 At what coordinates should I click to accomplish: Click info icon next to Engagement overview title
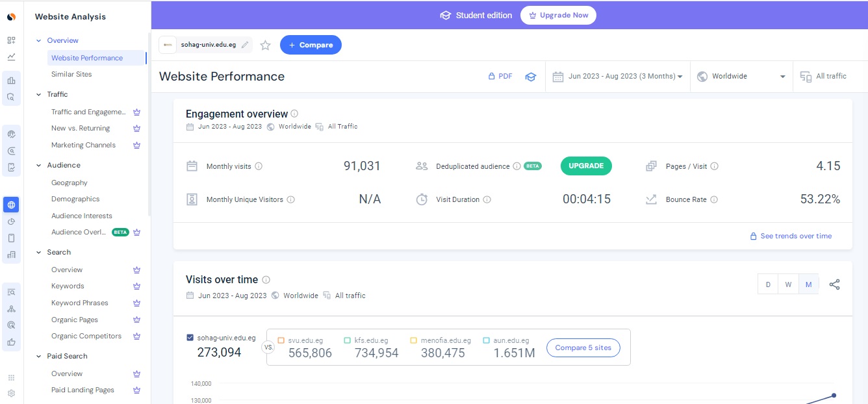tap(294, 114)
